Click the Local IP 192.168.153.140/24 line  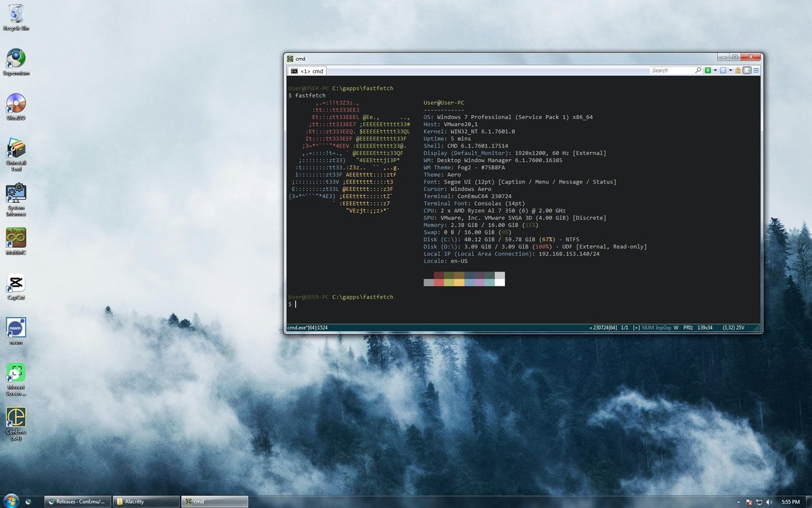click(512, 254)
